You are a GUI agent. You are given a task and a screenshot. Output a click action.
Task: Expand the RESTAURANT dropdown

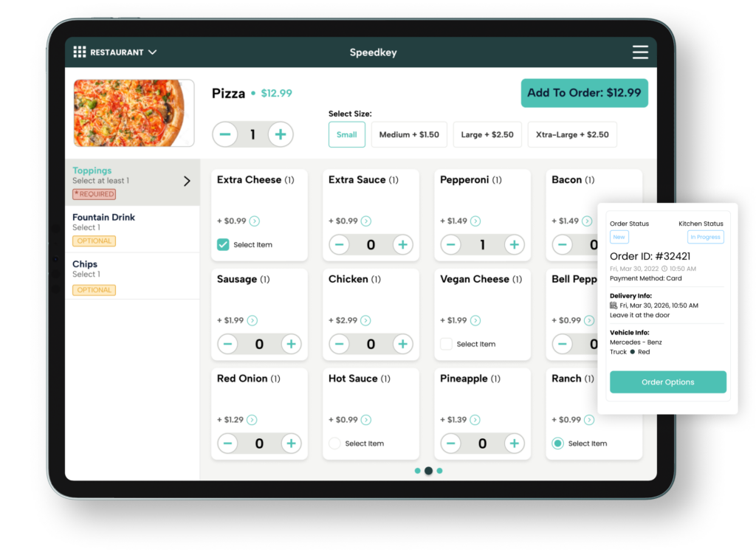[x=152, y=52]
